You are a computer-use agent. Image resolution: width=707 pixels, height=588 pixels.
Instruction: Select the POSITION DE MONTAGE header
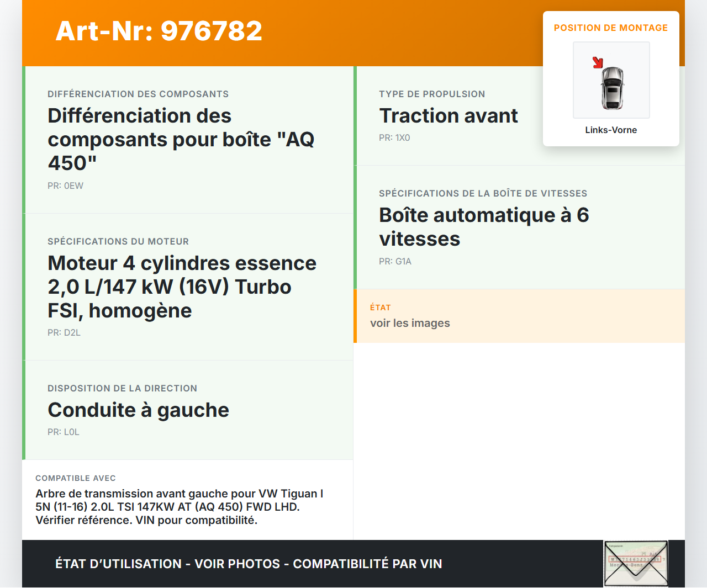pyautogui.click(x=611, y=27)
